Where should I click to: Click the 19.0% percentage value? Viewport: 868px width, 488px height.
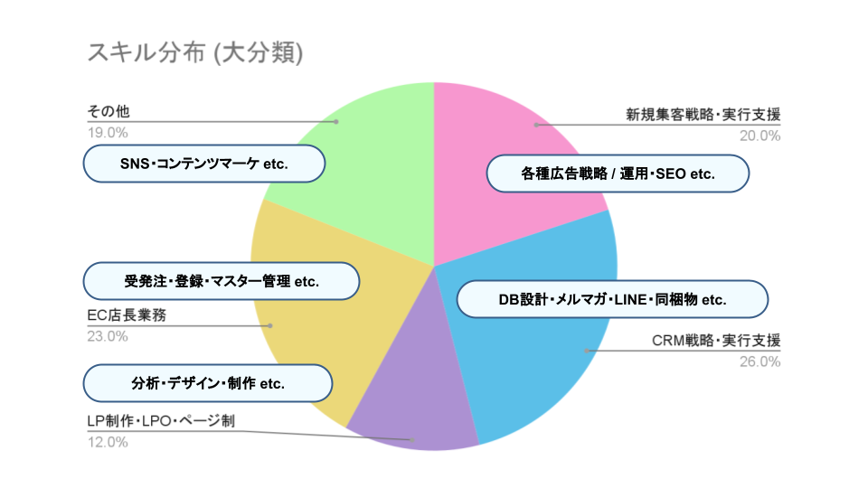pos(108,133)
